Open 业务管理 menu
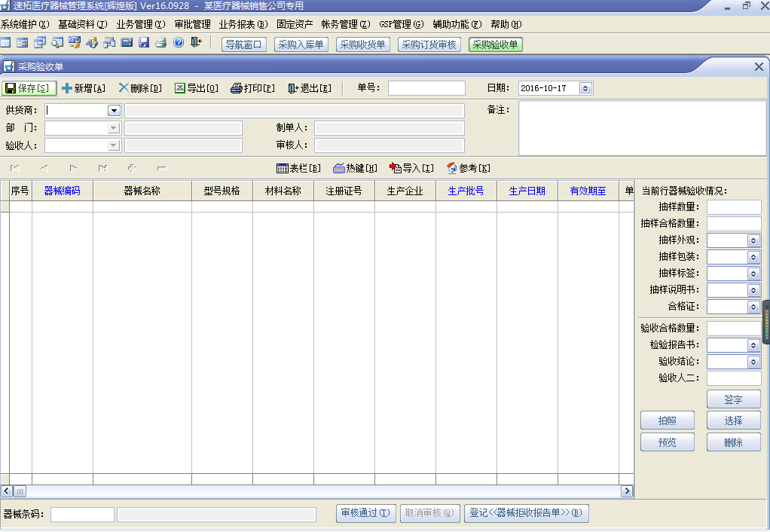The image size is (770, 532). (x=140, y=24)
